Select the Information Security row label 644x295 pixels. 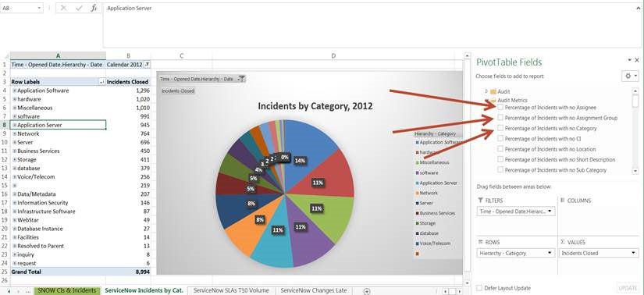point(43,203)
